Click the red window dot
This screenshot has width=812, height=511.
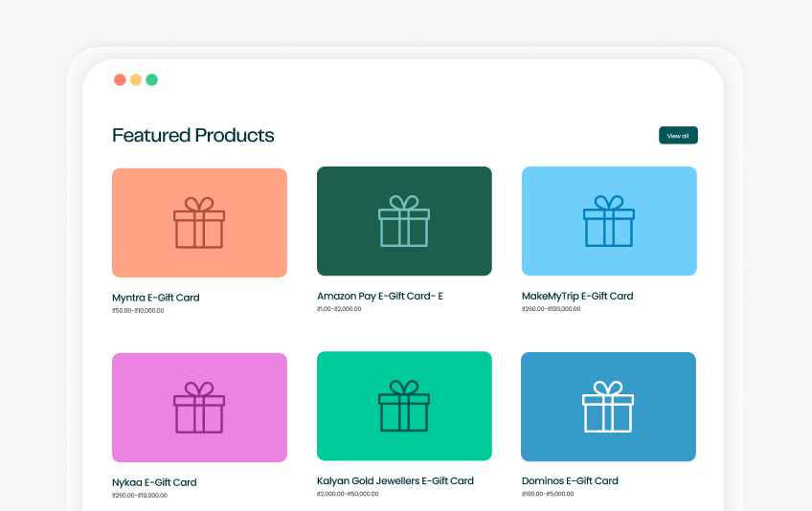[x=120, y=79]
